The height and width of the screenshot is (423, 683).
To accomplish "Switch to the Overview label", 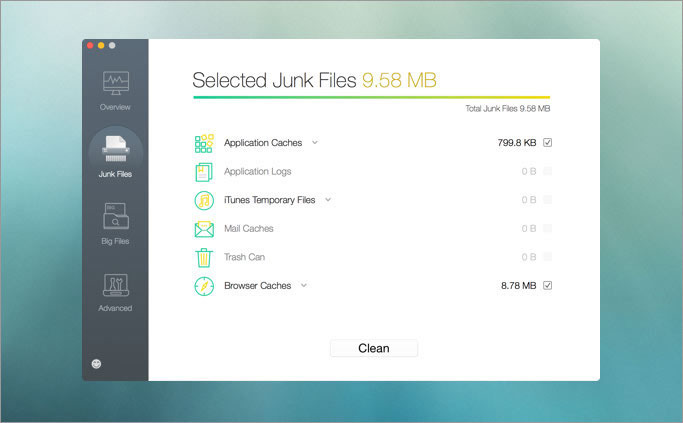I will click(x=115, y=107).
